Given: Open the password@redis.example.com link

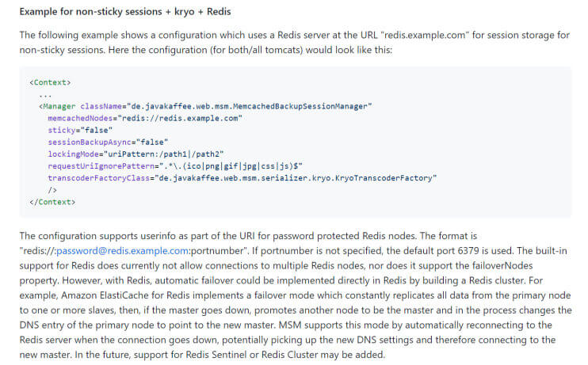Looking at the screenshot, I should pos(123,251).
